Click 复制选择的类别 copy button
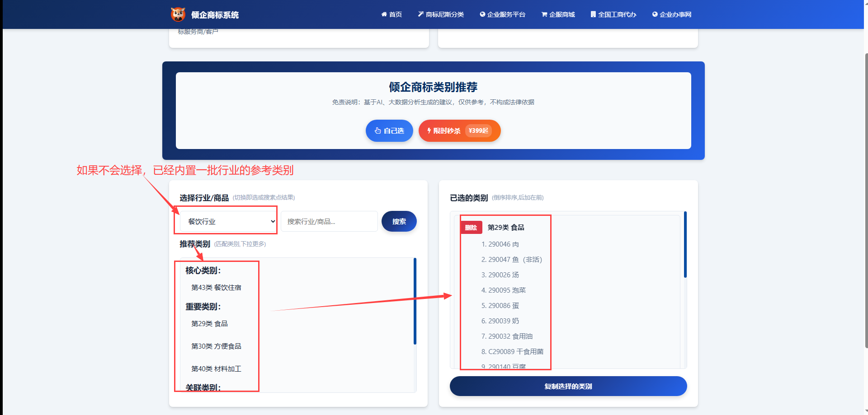Viewport: 868px width, 415px height. tap(568, 387)
